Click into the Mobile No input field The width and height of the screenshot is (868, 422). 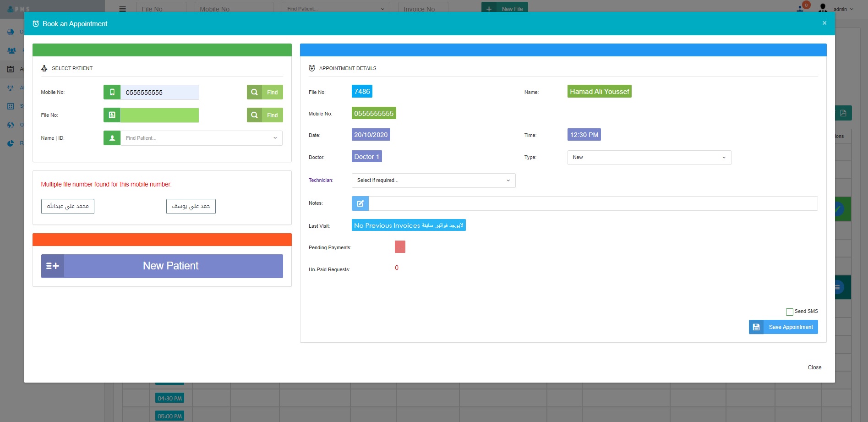(159, 92)
